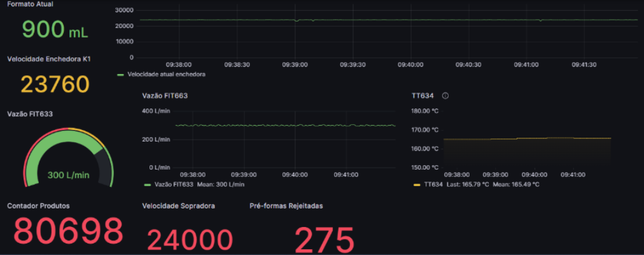Click the 80698 product counter value

[68, 232]
